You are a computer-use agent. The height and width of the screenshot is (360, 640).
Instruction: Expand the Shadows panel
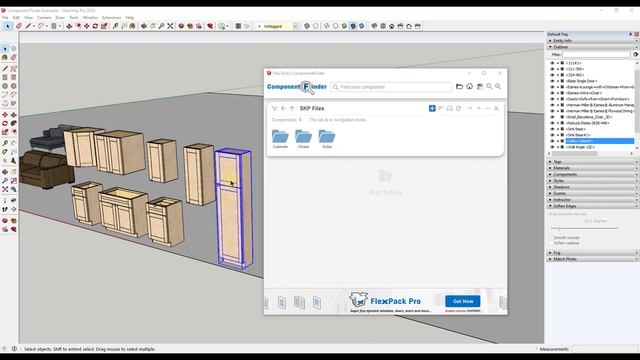click(593, 187)
